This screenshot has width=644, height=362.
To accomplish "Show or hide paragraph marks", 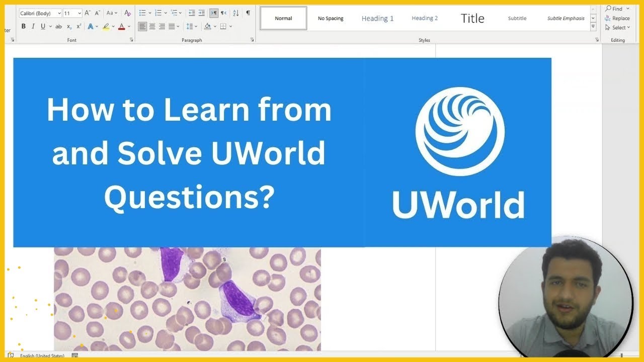I will 248,13.
